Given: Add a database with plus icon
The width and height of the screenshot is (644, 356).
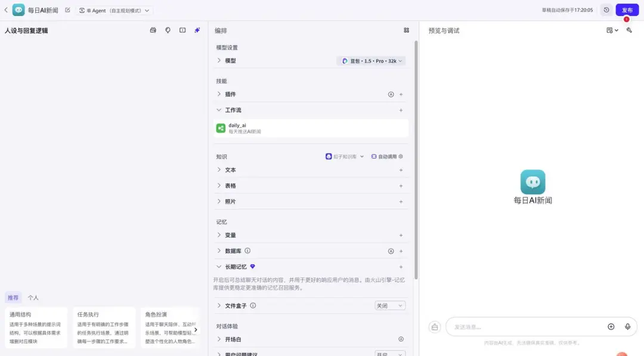Looking at the screenshot, I should coord(401,251).
